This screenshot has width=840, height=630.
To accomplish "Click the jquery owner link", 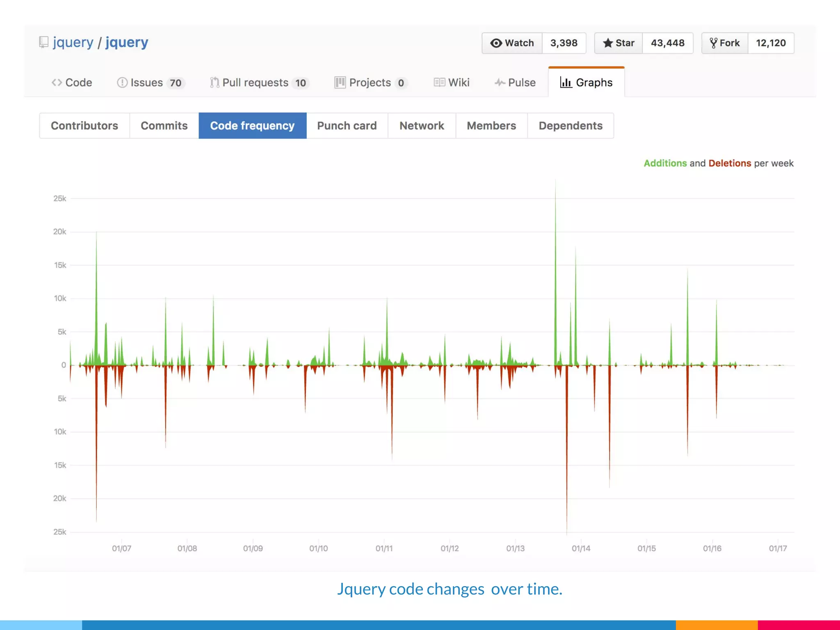I will (x=73, y=42).
